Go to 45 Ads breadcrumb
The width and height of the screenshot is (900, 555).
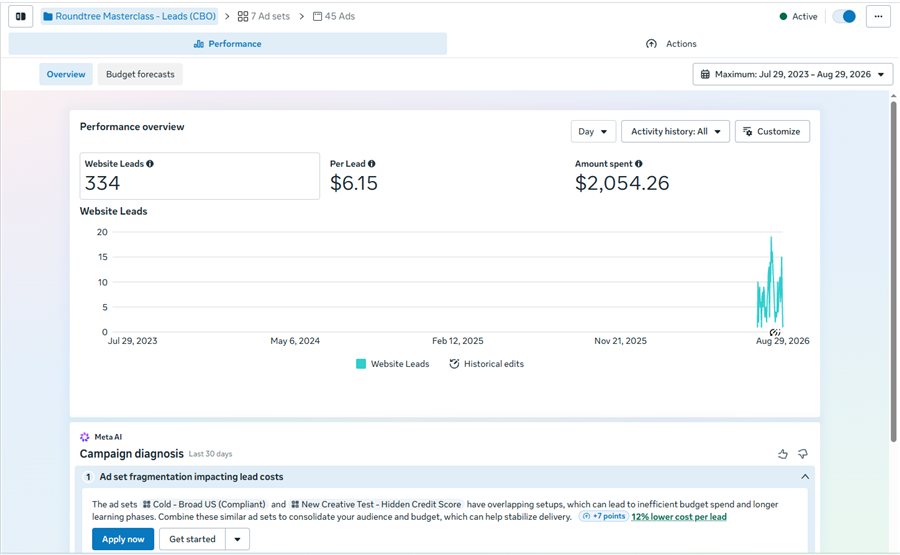pos(334,16)
